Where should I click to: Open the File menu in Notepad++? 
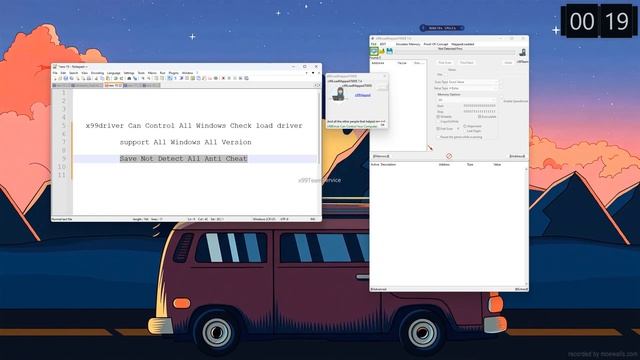[55, 73]
